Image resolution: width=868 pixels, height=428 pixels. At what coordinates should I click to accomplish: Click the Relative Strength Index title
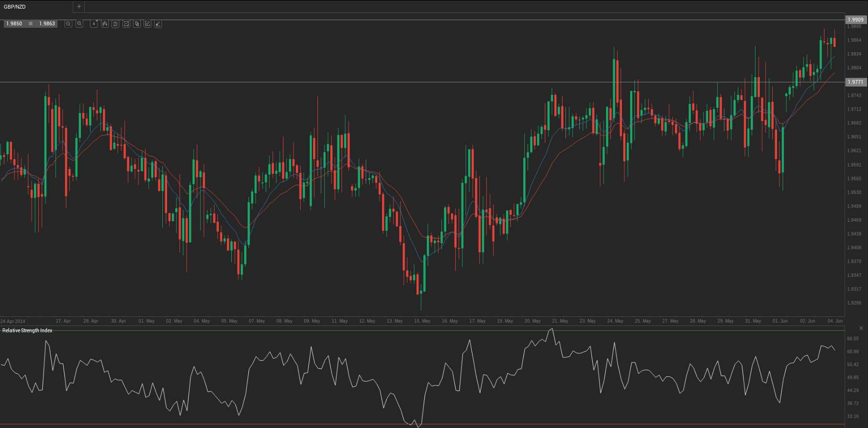pos(27,330)
